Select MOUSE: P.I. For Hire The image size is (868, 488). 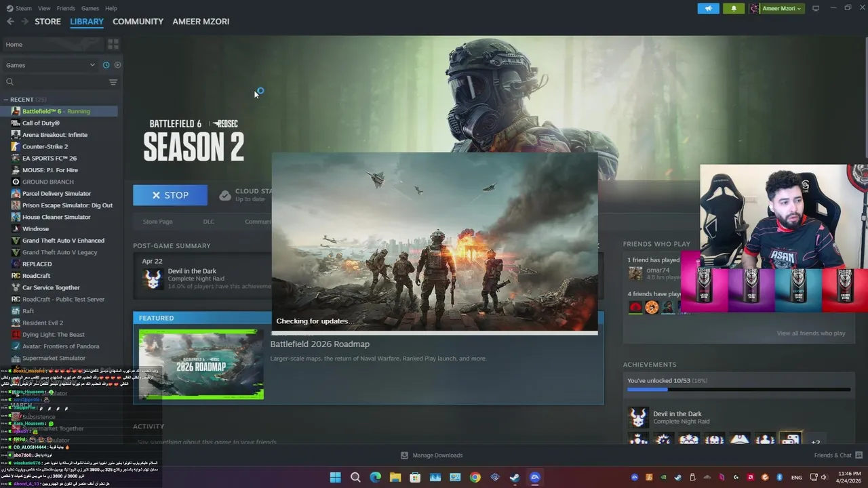[x=50, y=170]
